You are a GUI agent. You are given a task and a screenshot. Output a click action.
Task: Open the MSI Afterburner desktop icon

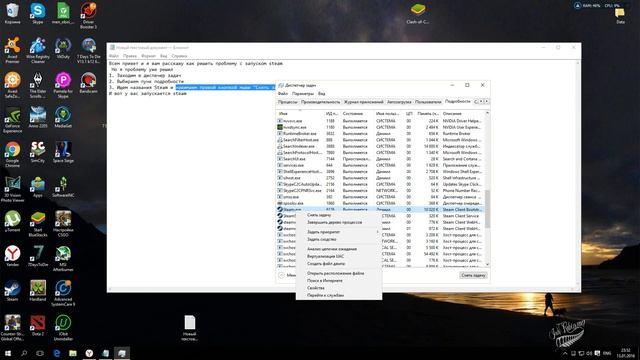coord(63,259)
